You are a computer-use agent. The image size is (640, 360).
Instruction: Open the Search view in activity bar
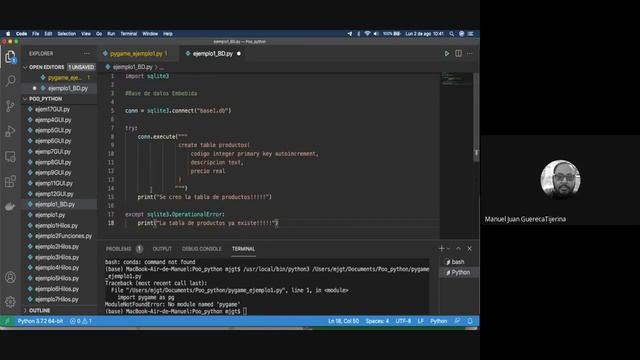tap(11, 80)
